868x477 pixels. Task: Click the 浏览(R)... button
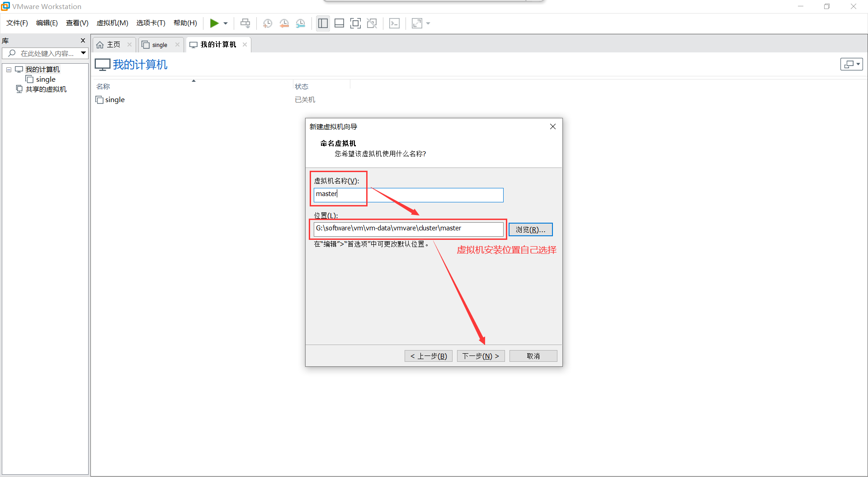[x=531, y=229]
